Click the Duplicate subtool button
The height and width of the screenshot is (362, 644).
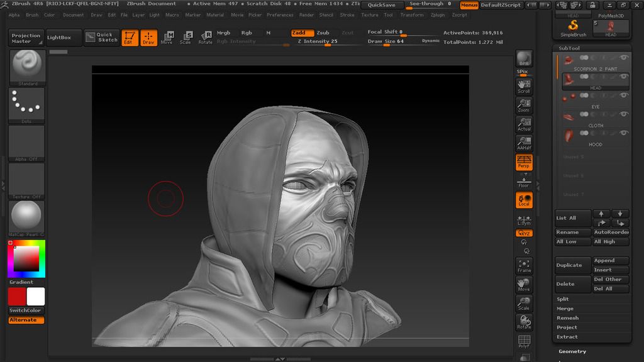pyautogui.click(x=572, y=265)
